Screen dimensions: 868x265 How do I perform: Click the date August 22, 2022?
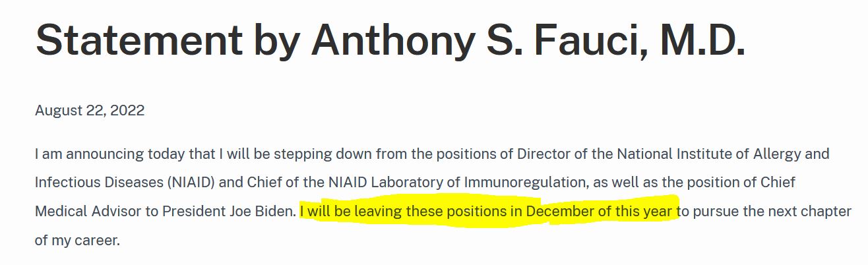click(90, 111)
